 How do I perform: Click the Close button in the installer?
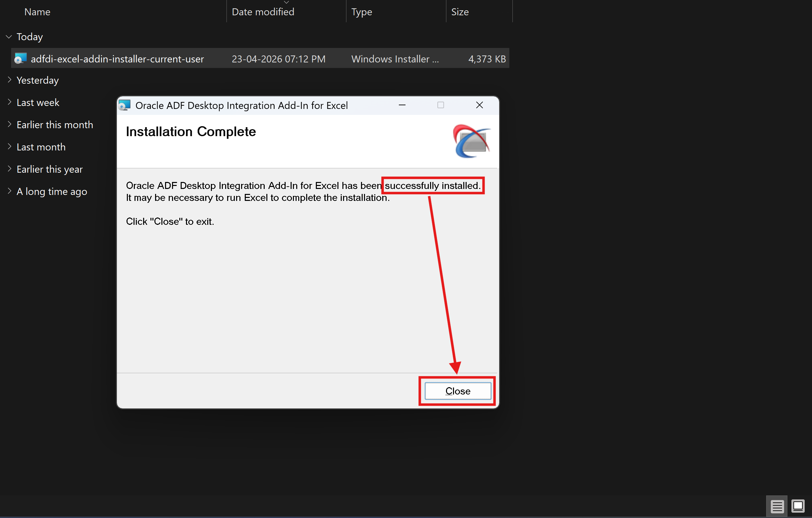pyautogui.click(x=458, y=391)
